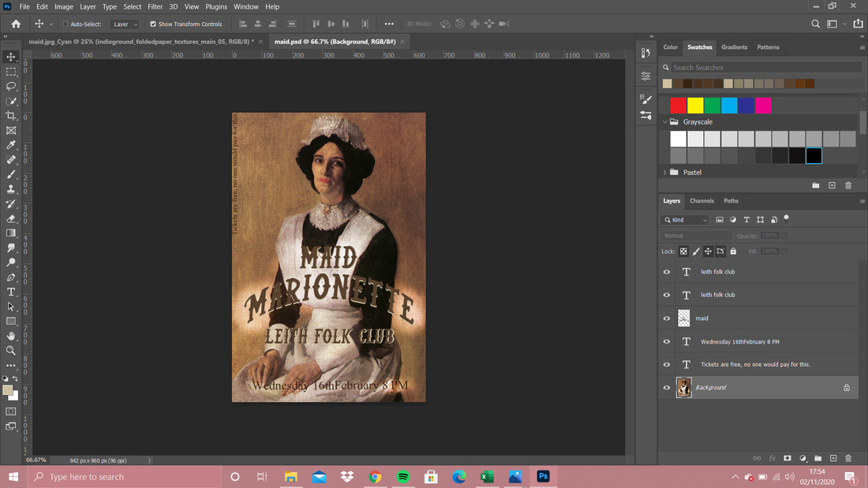Click more options ellipsis in options bar

pos(389,24)
